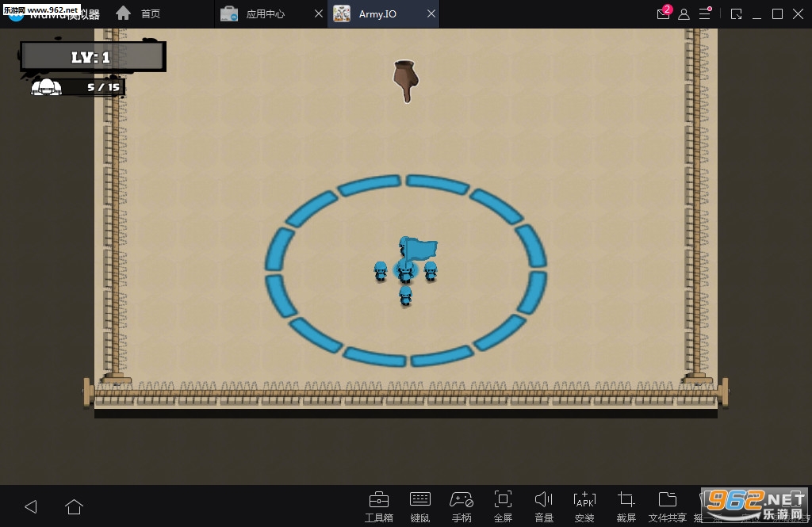Viewport: 812px width, 527px height.
Task: Click the pointing hand tutorial cursor
Action: point(405,82)
